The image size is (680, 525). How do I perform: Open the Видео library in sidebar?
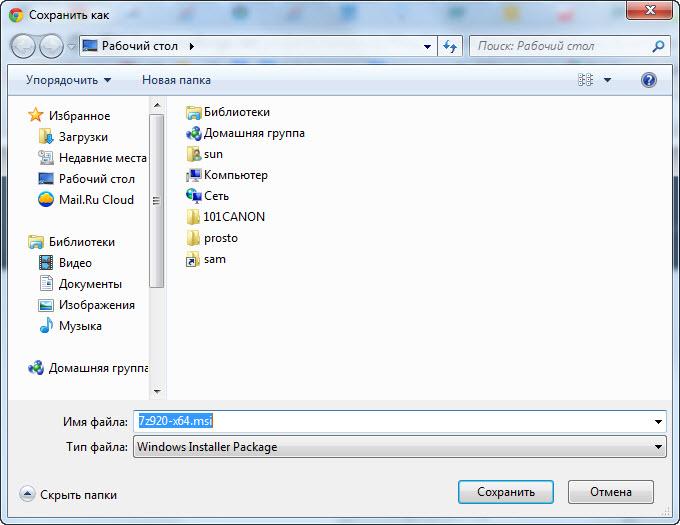75,263
